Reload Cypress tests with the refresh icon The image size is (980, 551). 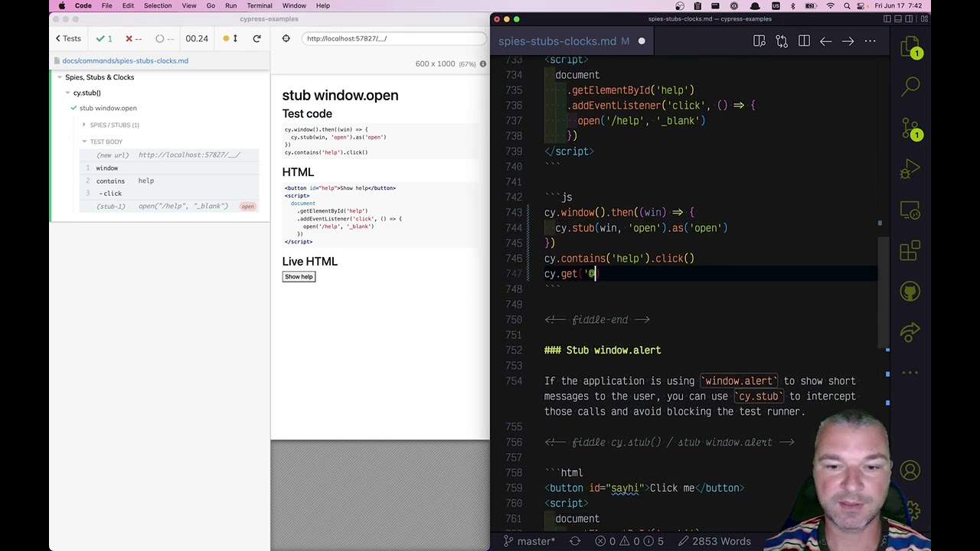pos(257,38)
